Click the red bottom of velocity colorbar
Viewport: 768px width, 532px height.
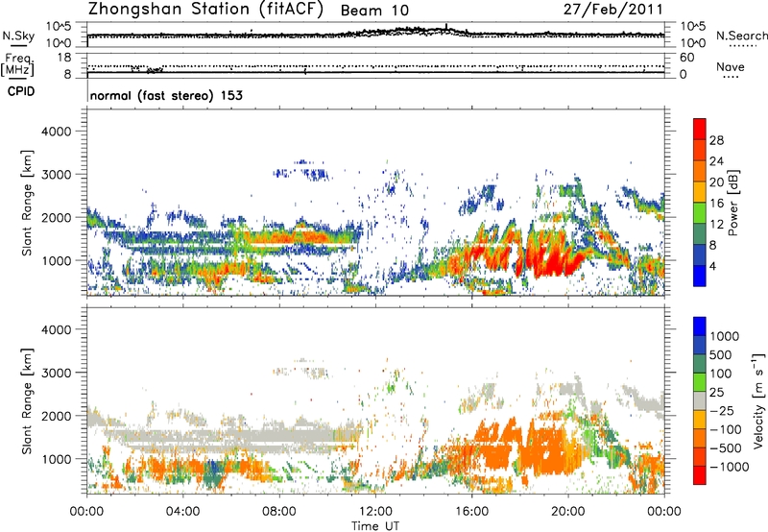tap(700, 475)
